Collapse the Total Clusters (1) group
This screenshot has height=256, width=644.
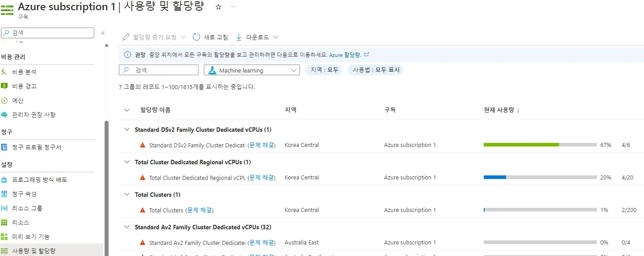[x=127, y=195]
